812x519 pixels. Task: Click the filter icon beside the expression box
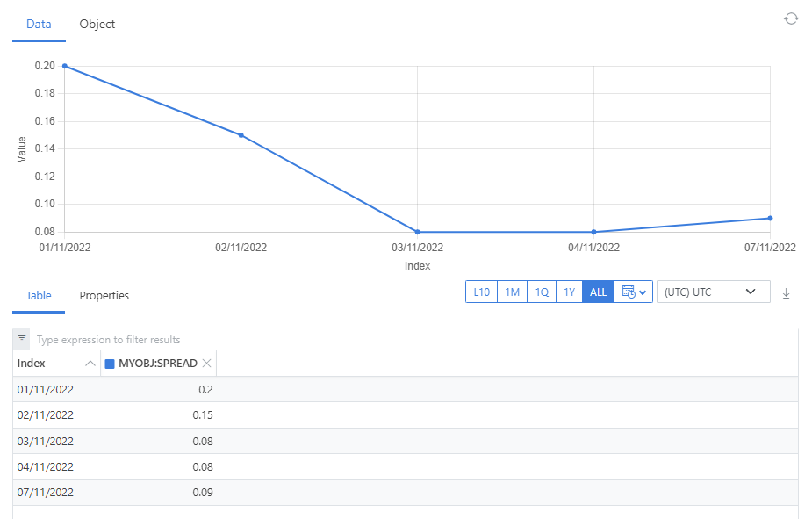22,339
